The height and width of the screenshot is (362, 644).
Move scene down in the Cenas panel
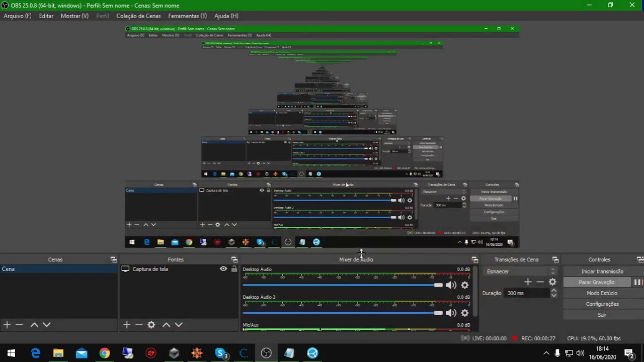click(46, 325)
